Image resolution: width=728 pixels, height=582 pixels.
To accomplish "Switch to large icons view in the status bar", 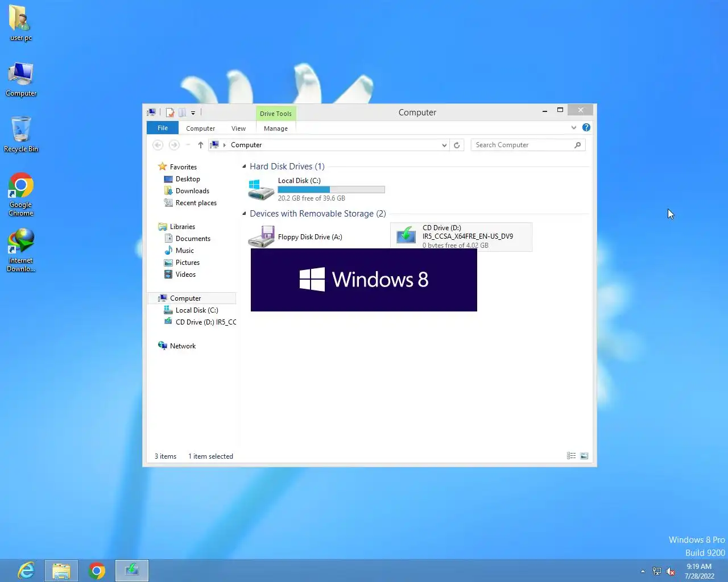I will click(584, 456).
